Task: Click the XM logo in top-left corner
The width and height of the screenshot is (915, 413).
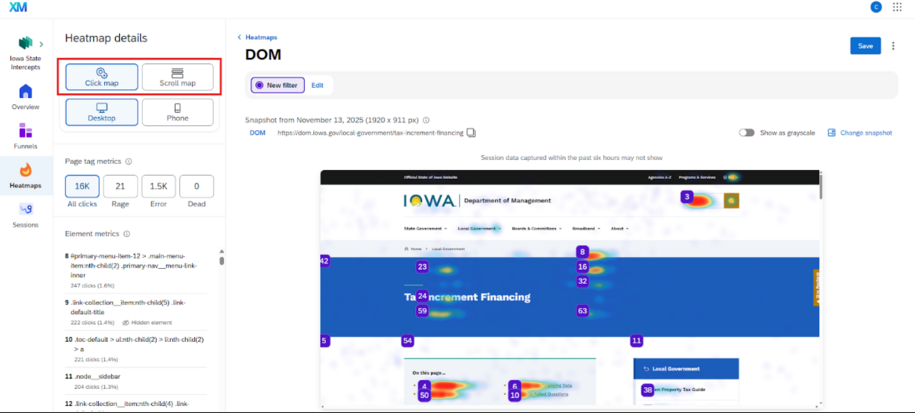Action: pos(18,7)
